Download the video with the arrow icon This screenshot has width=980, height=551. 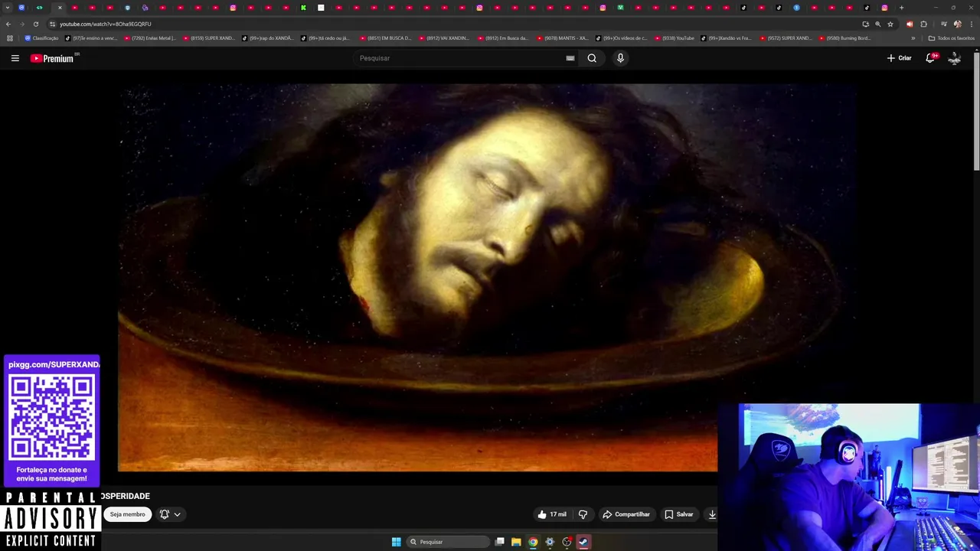coord(712,514)
